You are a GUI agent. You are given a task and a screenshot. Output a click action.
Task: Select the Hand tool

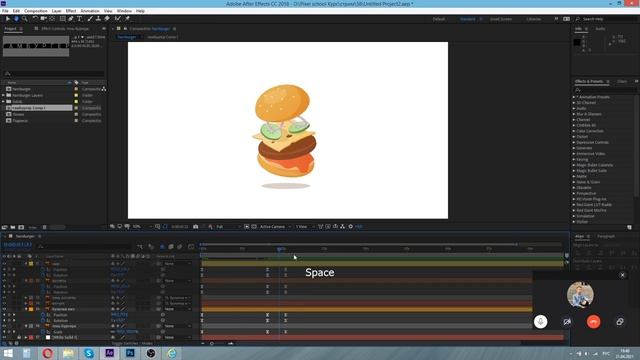tap(16, 19)
